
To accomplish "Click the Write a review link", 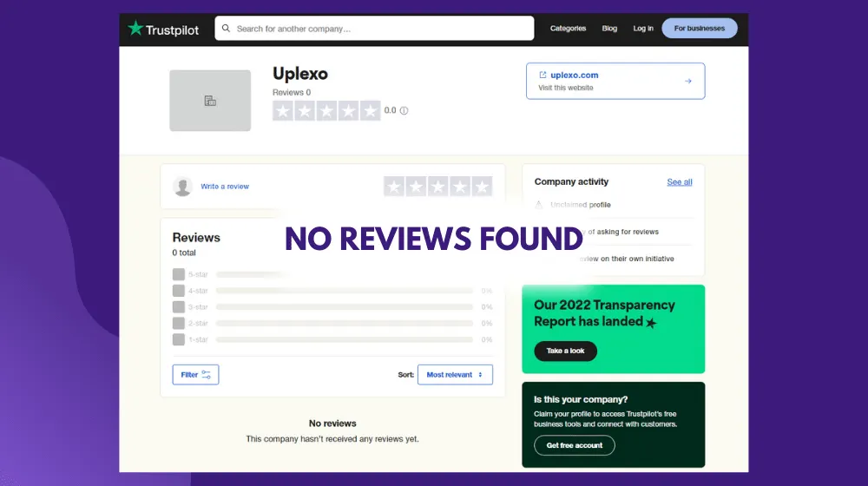I will [225, 187].
